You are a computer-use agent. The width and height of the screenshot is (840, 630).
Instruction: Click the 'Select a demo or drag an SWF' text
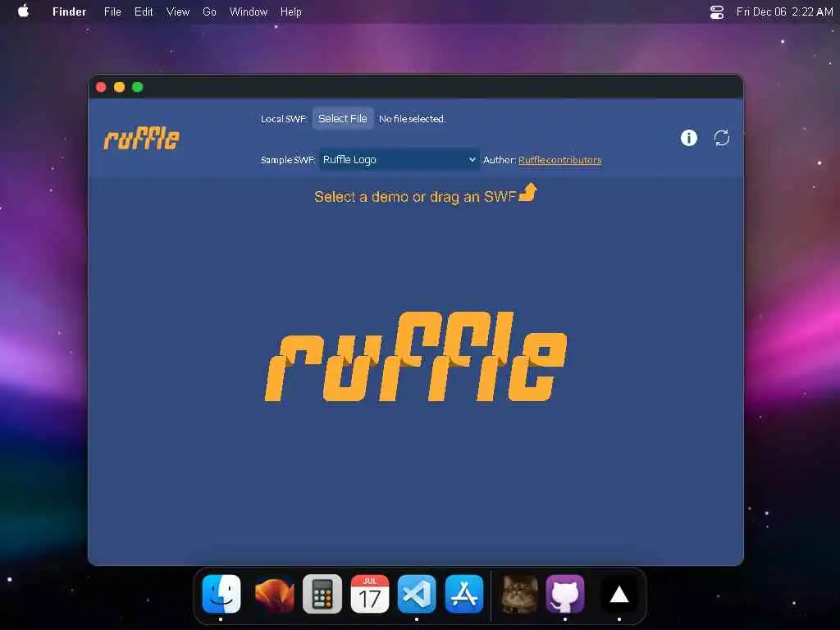[415, 197]
